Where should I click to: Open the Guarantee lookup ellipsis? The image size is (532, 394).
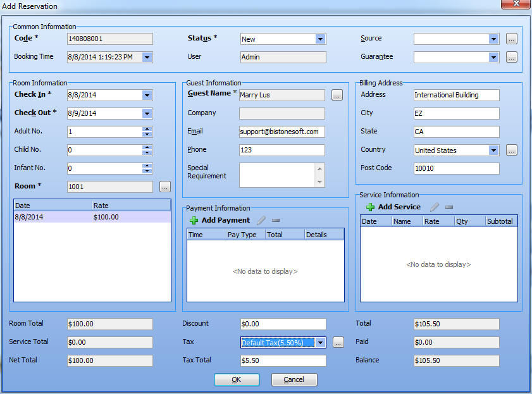tap(511, 57)
